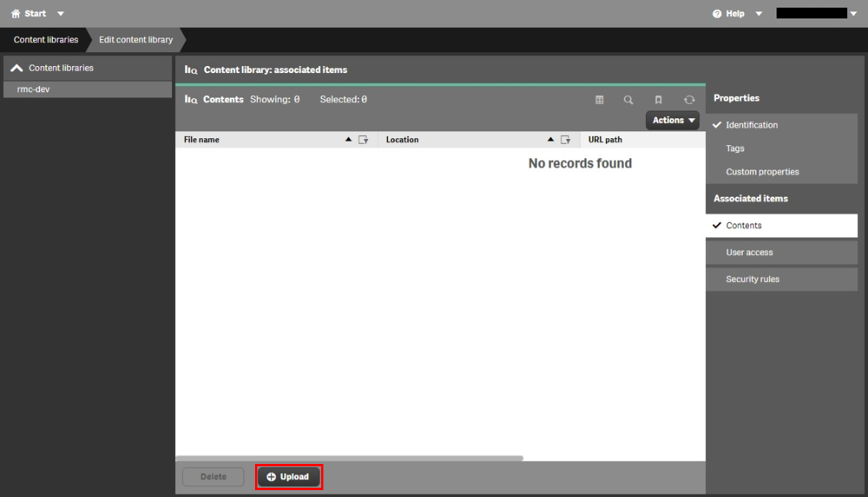This screenshot has height=497, width=868.
Task: Open the Tags property section
Action: [734, 148]
